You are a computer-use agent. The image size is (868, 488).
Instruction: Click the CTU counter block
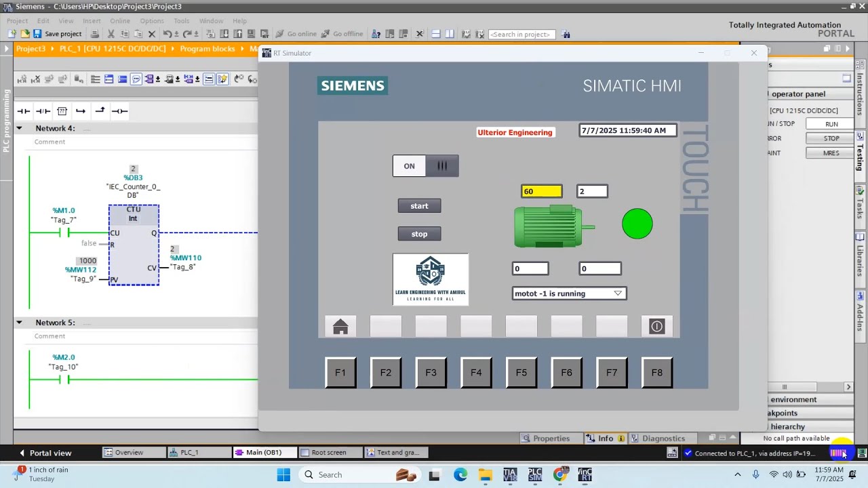[134, 245]
